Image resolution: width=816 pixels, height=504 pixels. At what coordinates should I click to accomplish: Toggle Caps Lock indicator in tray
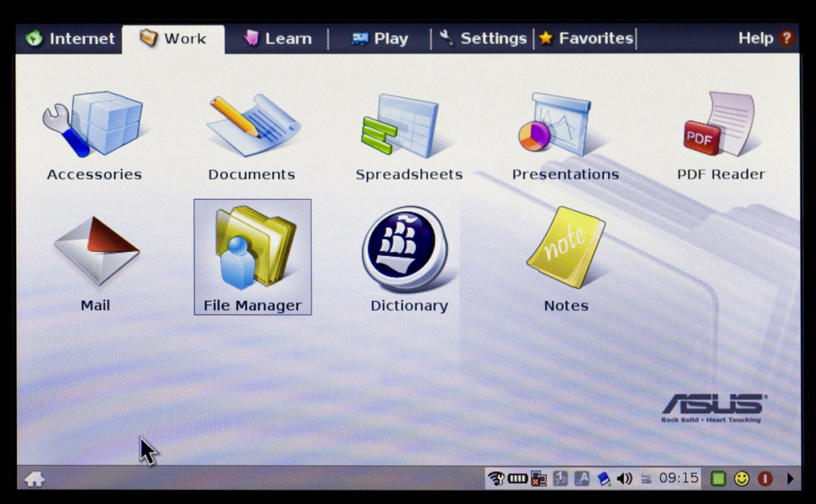pos(582,479)
